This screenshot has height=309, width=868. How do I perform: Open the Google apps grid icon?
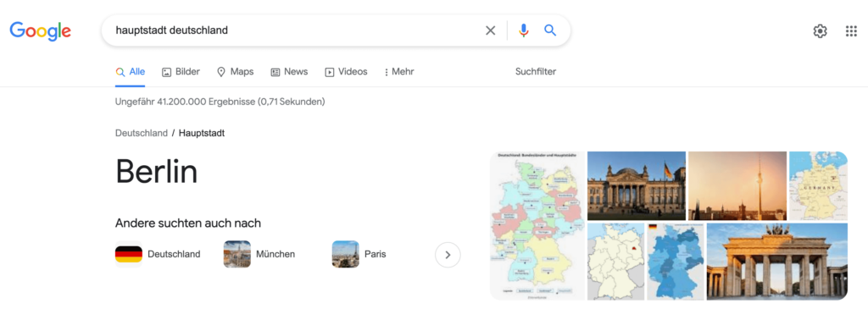pos(851,31)
